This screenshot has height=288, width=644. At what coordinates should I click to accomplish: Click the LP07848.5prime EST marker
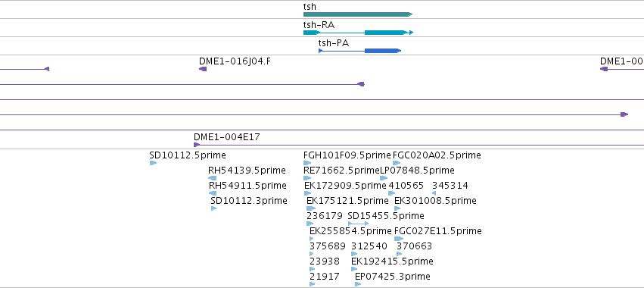pos(384,178)
